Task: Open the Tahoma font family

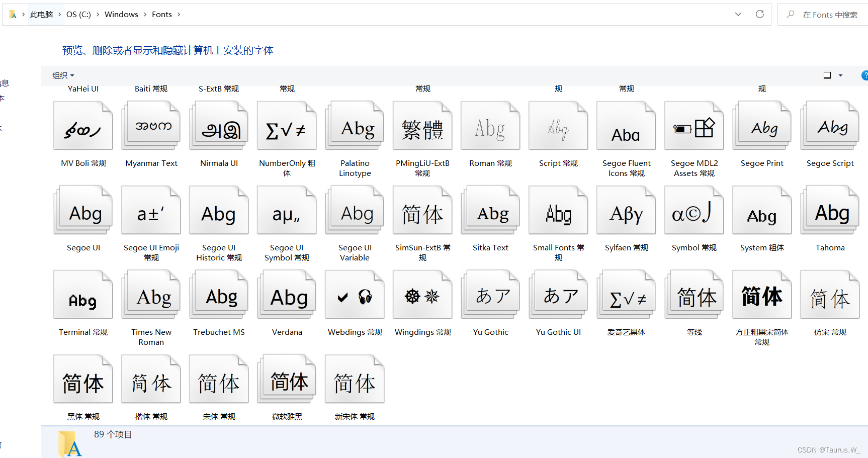Action: coord(830,210)
